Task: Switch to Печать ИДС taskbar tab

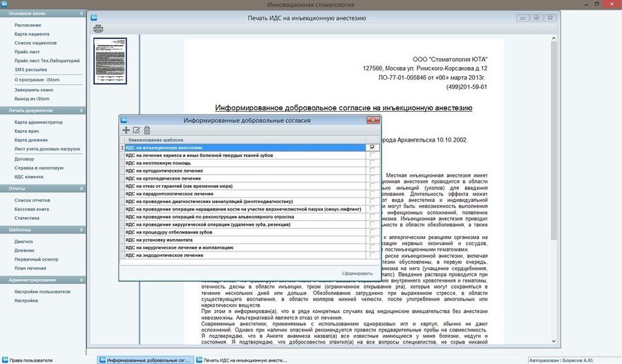Action: (242, 360)
